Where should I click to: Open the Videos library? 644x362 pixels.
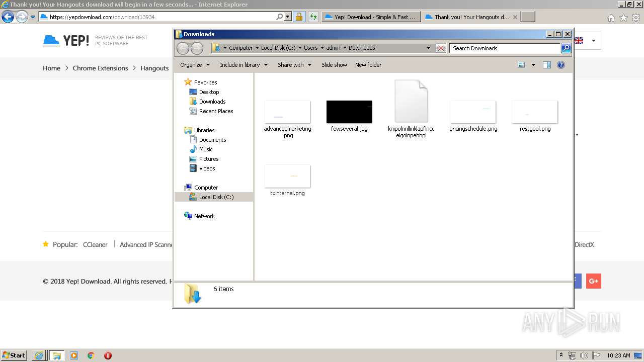207,168
